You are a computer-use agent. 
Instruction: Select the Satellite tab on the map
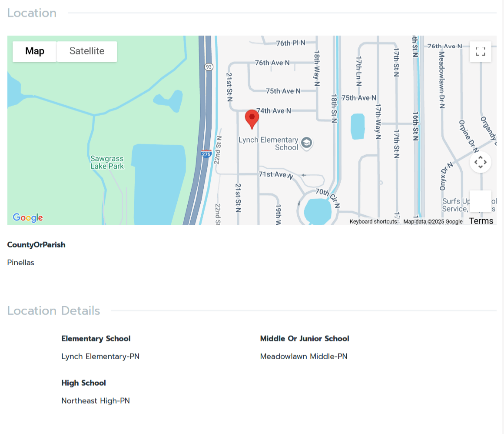[x=86, y=51]
